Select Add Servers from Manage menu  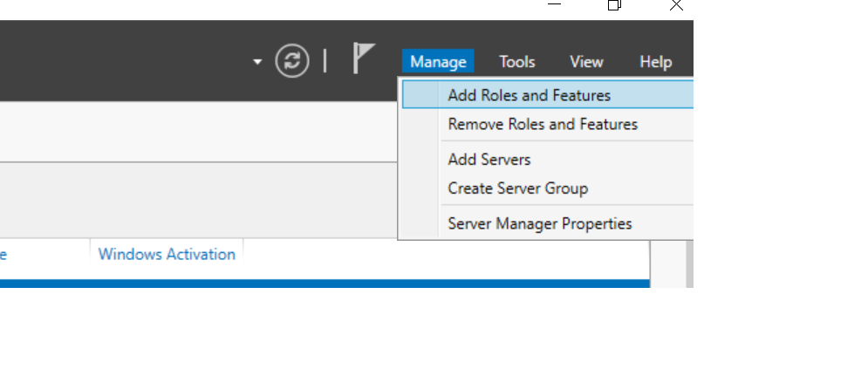489,160
